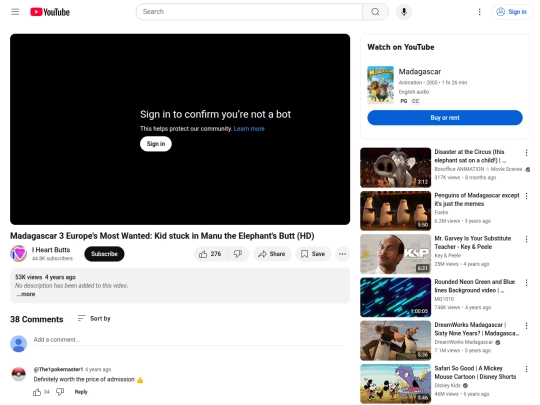Save the video to a playlist
The image size is (540, 405).
coord(313,254)
